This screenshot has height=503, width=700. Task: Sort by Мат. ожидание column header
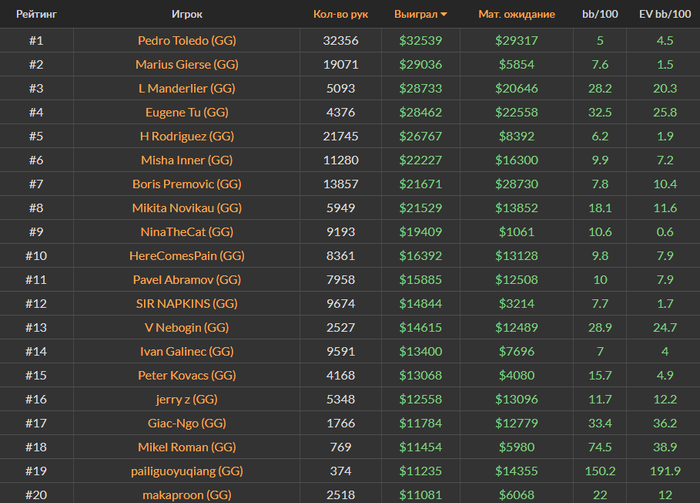point(517,14)
